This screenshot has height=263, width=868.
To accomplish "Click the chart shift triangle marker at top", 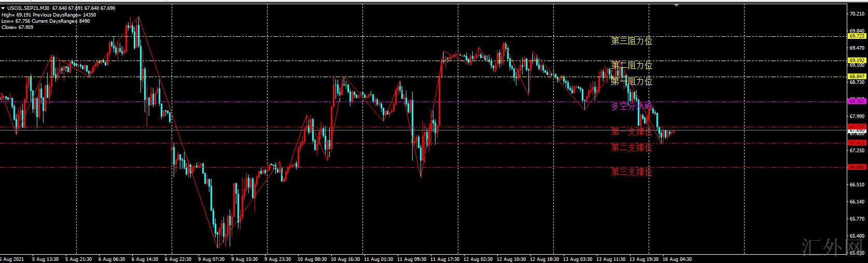I will [x=676, y=5].
